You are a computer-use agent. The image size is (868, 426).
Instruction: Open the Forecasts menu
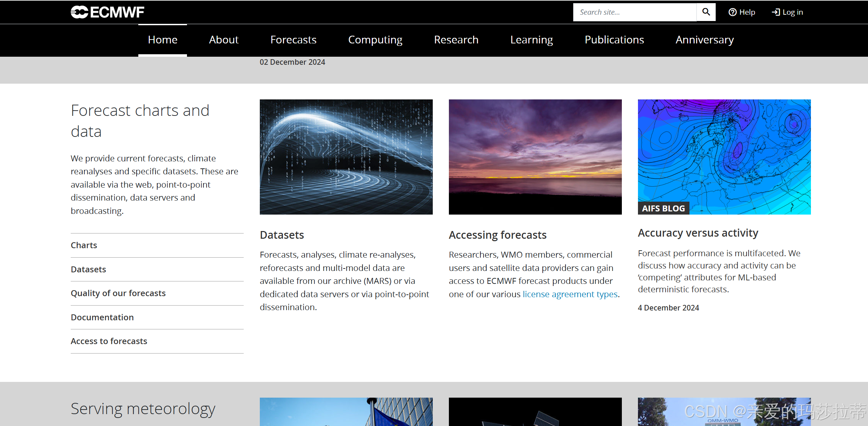pyautogui.click(x=293, y=40)
